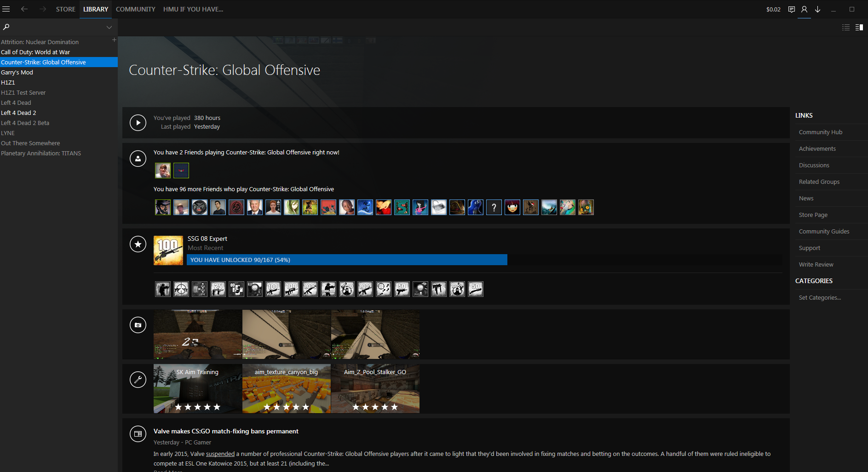This screenshot has height=472, width=868.
Task: Select LYNE in game list
Action: coord(59,133)
